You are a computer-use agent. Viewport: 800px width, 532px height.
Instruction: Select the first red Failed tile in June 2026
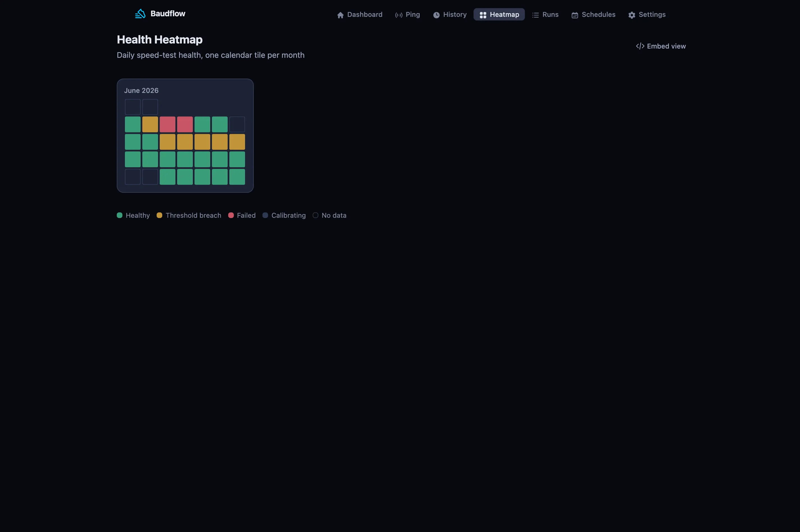[168, 125]
